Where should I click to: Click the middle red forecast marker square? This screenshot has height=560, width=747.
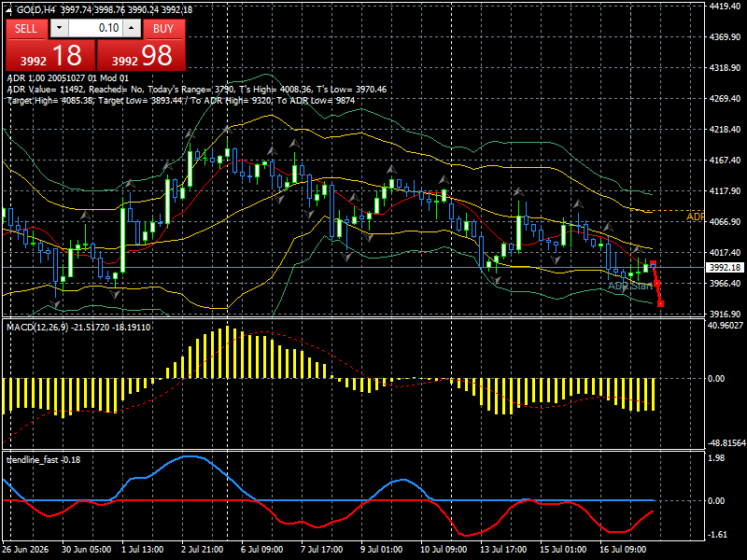coord(657,284)
